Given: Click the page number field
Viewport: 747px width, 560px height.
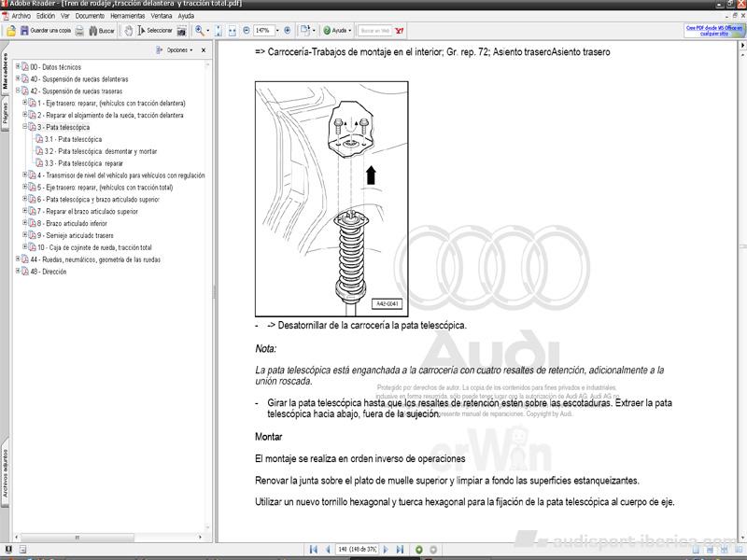Looking at the screenshot, I should [357, 550].
